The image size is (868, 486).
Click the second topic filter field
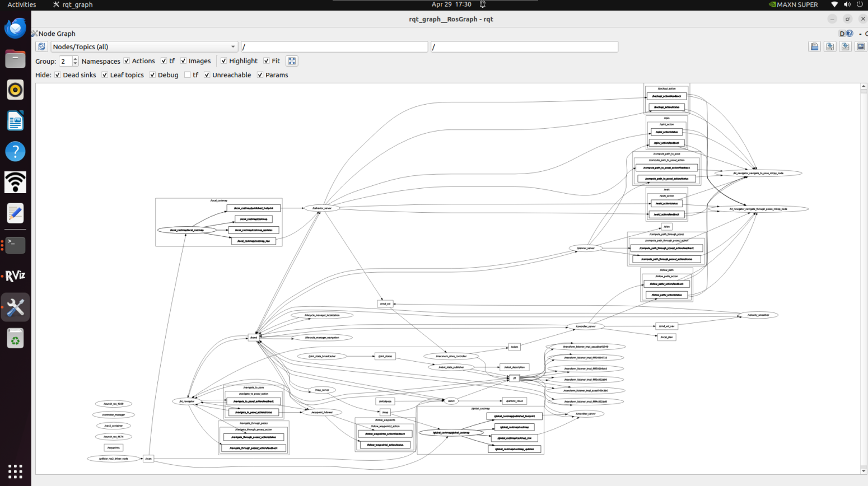tap(524, 46)
